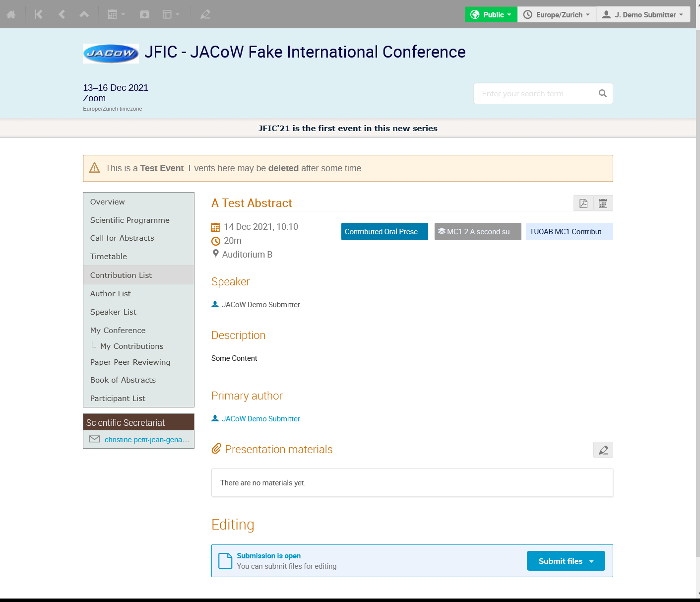The width and height of the screenshot is (700, 602).
Task: Go to first event using skip-back icon
Action: tap(38, 14)
